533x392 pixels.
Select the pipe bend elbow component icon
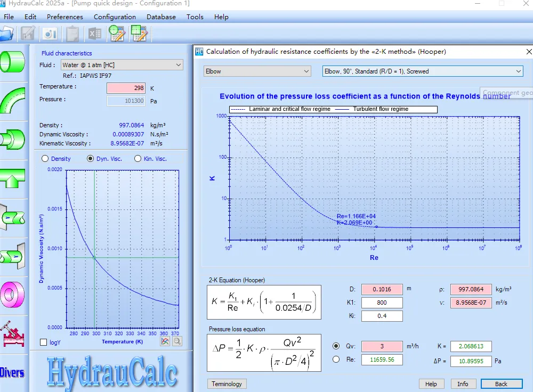13,100
